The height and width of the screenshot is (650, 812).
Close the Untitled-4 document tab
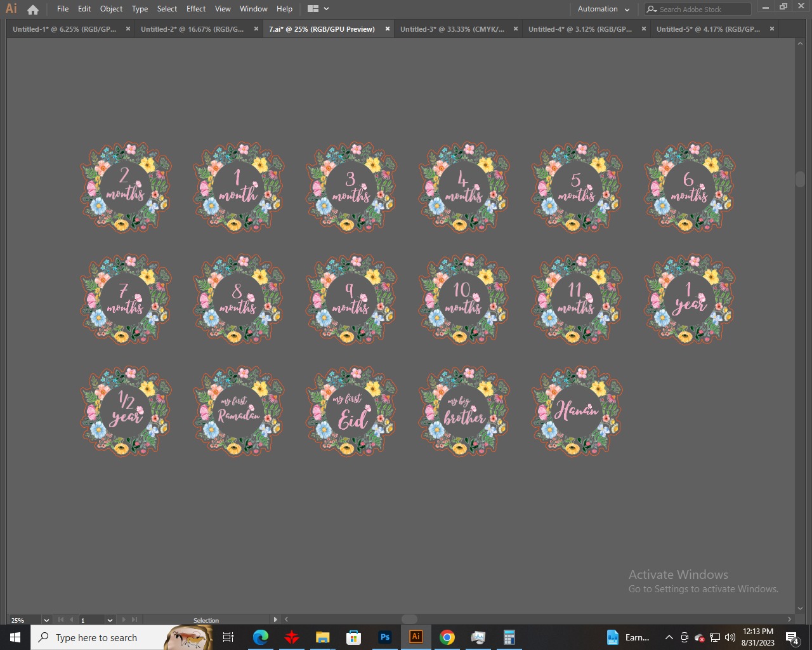point(644,29)
